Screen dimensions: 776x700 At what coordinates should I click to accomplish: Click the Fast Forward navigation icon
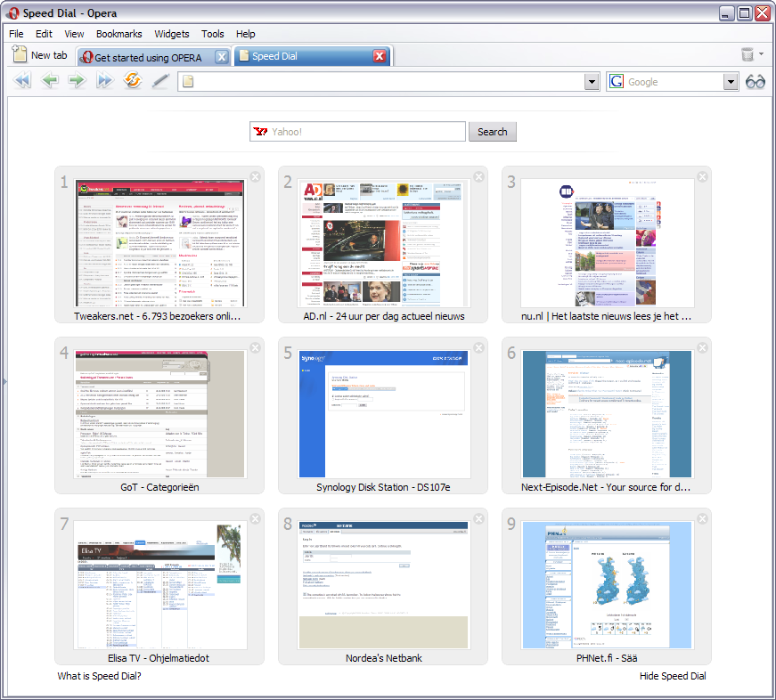tap(104, 80)
